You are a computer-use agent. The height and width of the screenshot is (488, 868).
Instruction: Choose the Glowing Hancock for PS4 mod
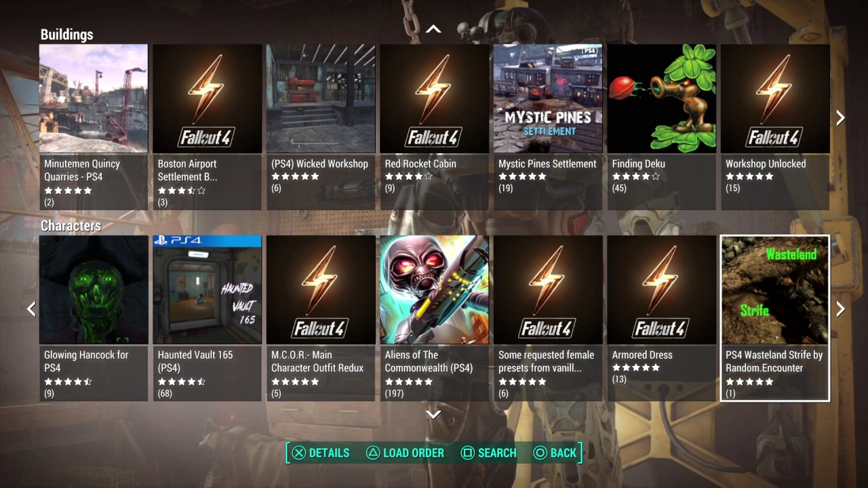pos(94,319)
